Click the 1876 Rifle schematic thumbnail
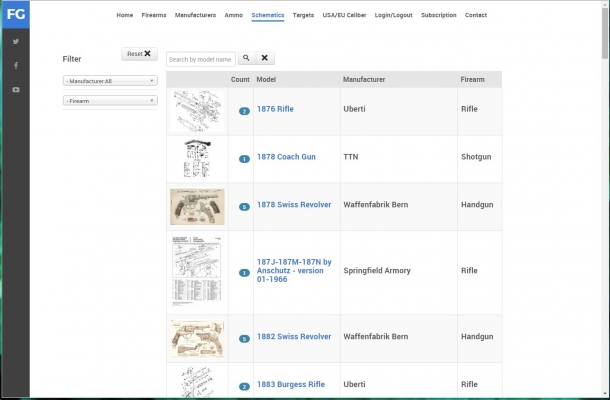The height and width of the screenshot is (400, 610). pos(197,111)
